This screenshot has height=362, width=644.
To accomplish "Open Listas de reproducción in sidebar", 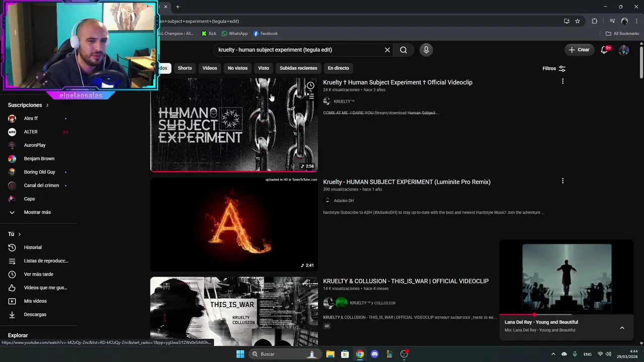I will coord(39,261).
